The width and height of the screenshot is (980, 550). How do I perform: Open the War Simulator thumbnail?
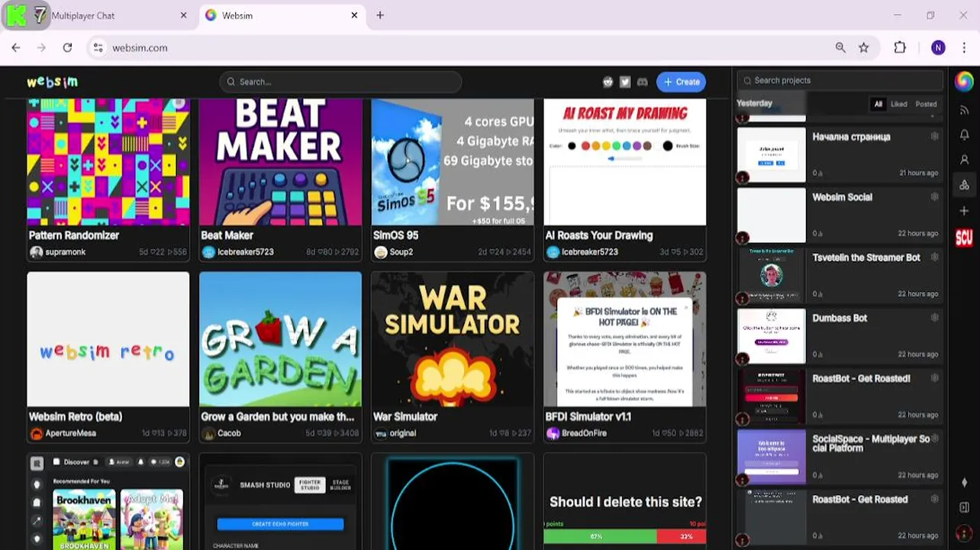click(453, 339)
